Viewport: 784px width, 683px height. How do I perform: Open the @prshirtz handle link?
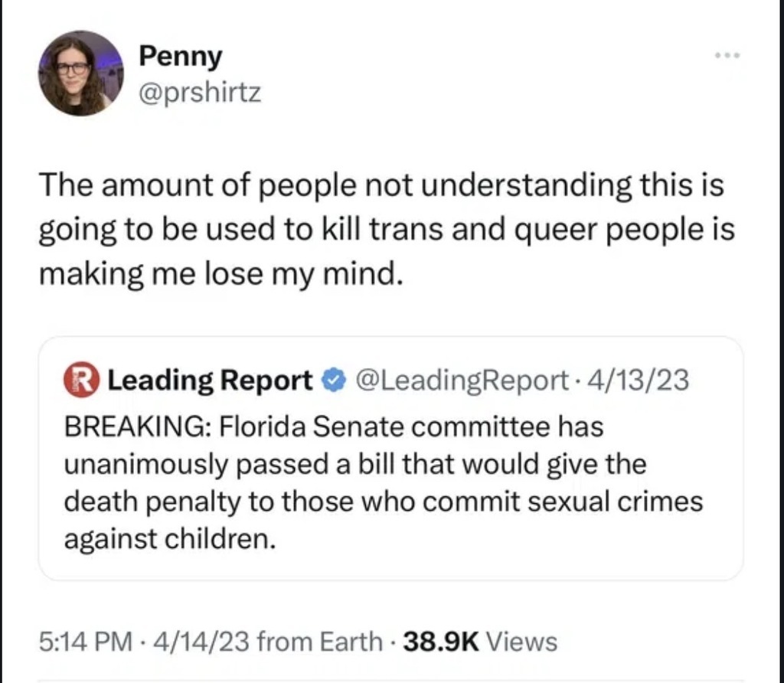coord(199,93)
